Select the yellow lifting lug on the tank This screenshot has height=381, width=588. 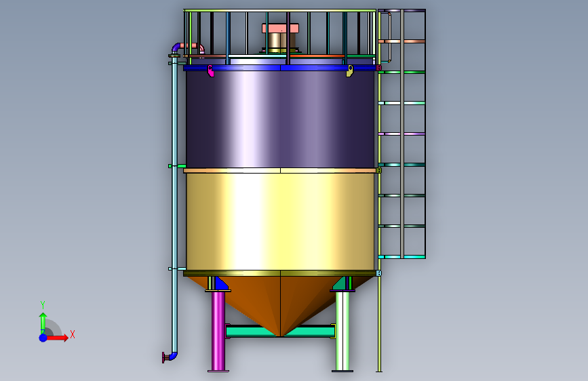[349, 71]
